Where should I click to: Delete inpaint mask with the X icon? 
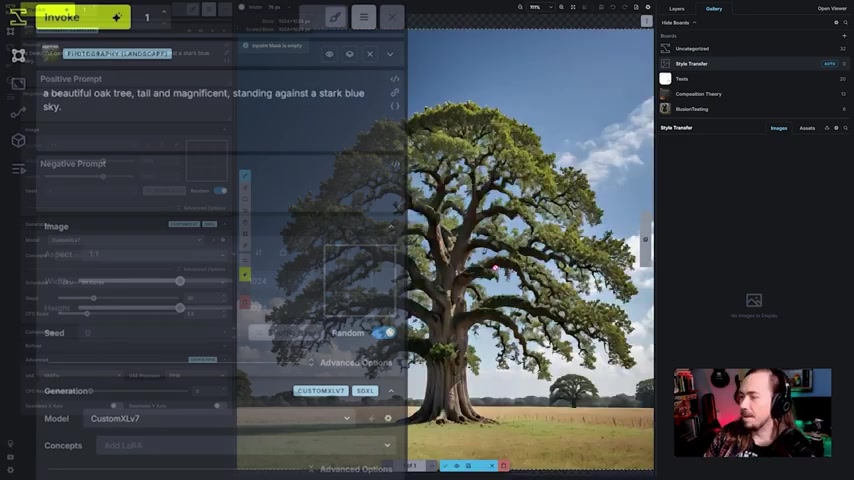coord(370,54)
